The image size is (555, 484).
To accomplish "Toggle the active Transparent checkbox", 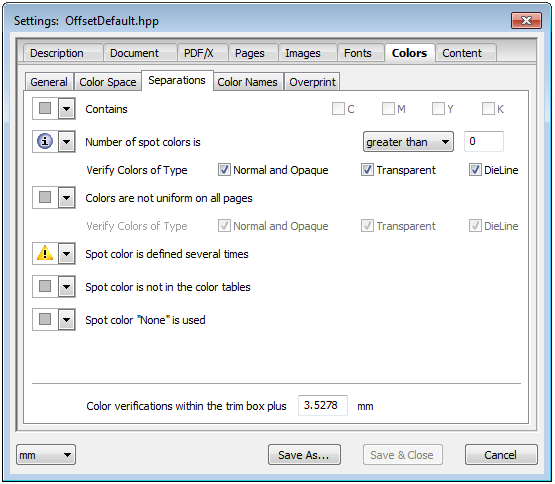I will (x=367, y=170).
